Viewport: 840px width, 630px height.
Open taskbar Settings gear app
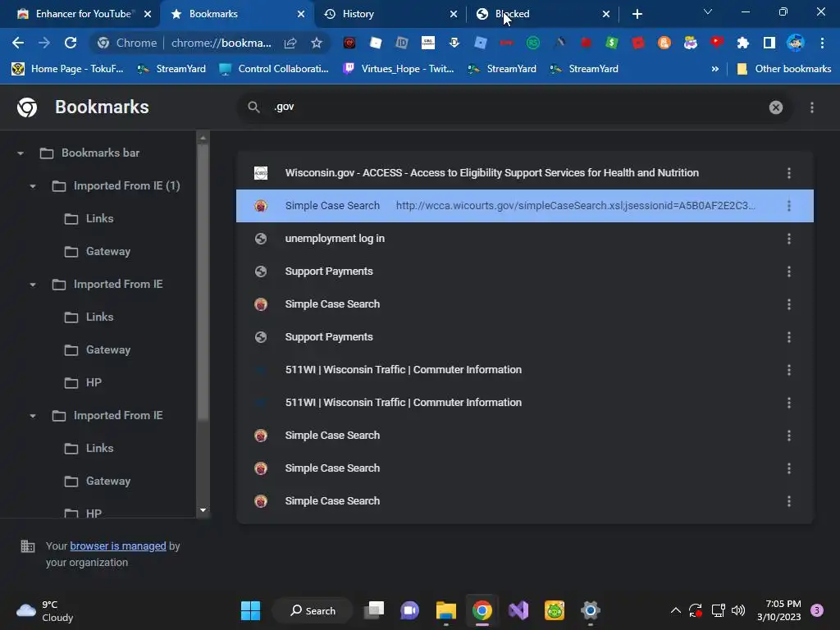point(590,610)
